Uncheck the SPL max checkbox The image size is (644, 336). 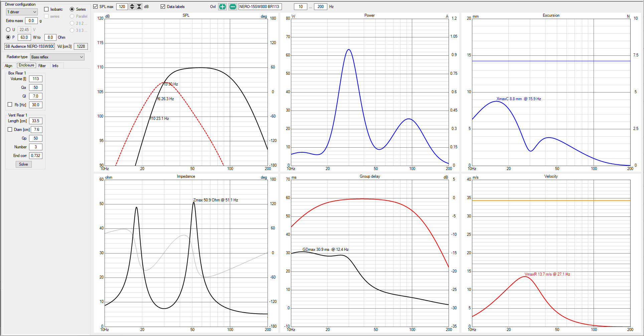(x=96, y=7)
